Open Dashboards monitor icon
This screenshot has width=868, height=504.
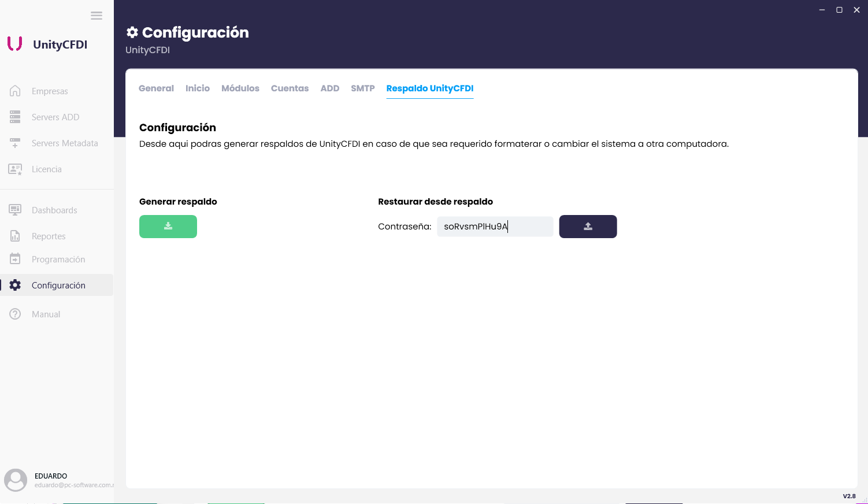pyautogui.click(x=15, y=210)
